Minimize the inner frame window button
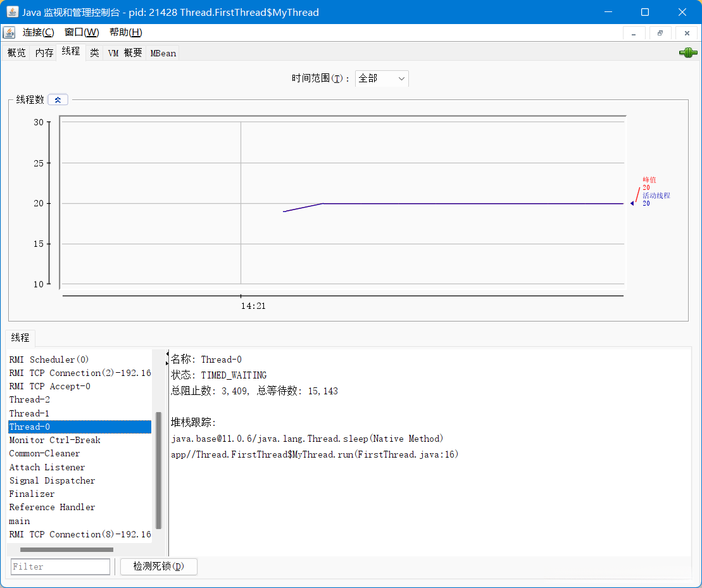 click(x=634, y=33)
